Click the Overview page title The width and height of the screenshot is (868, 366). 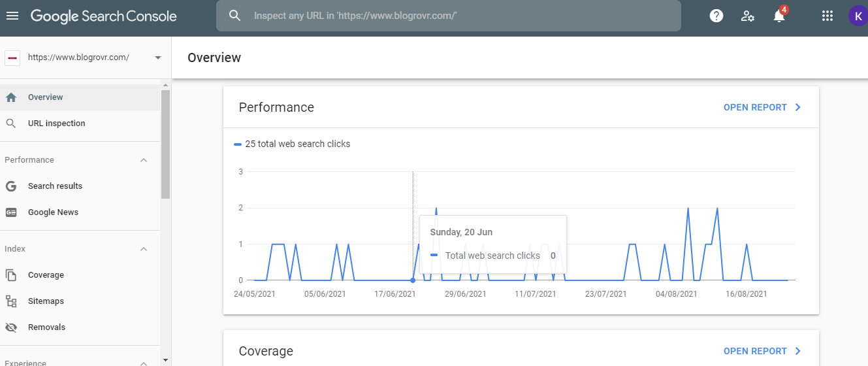tap(214, 58)
